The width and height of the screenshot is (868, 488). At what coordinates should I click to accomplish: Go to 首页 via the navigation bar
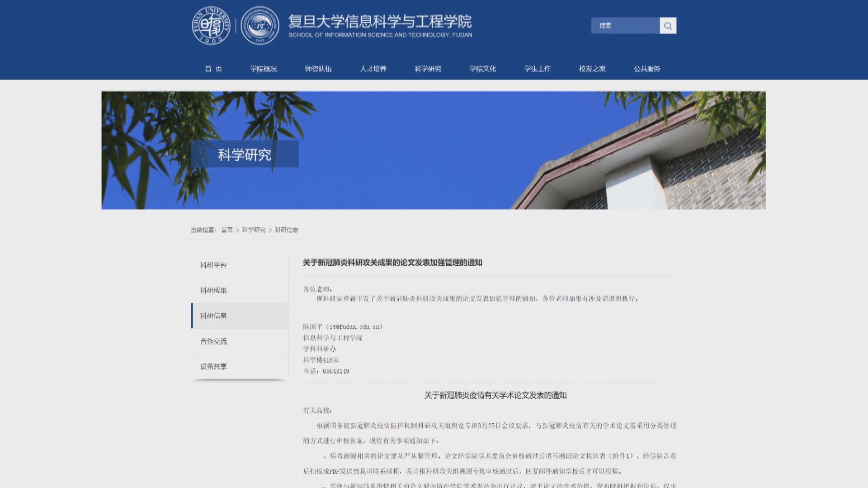[x=214, y=69]
